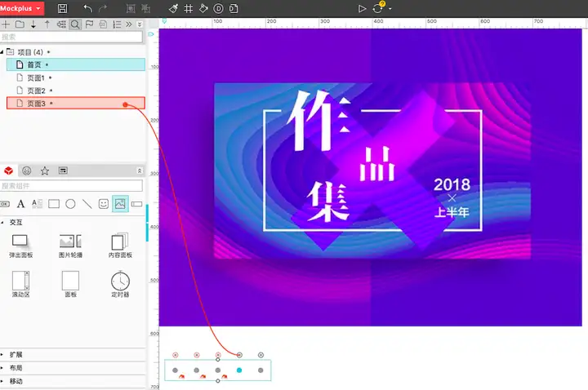
Task: Open the page tree structure icon
Action: [x=61, y=24]
